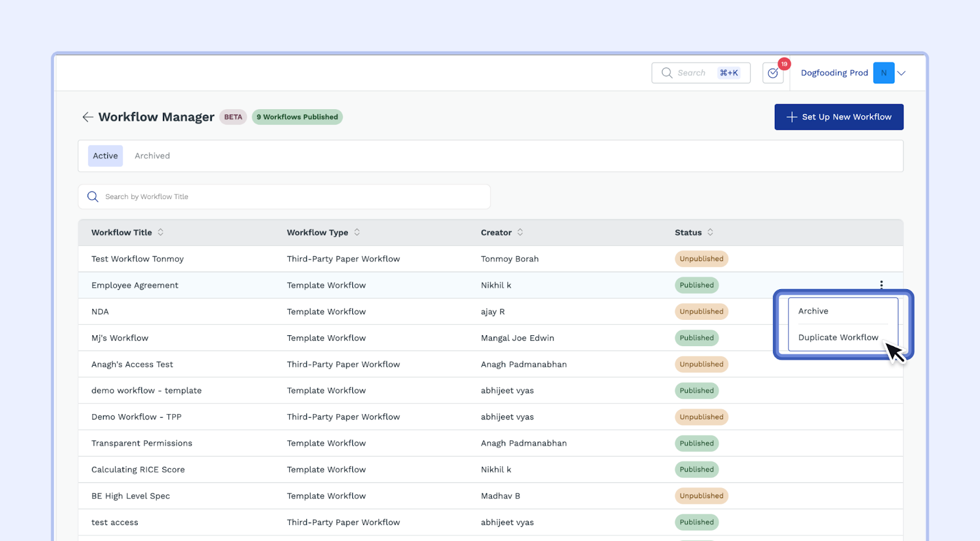Image resolution: width=980 pixels, height=541 pixels.
Task: Expand the Dogfooding Prod account chevron
Action: click(902, 73)
